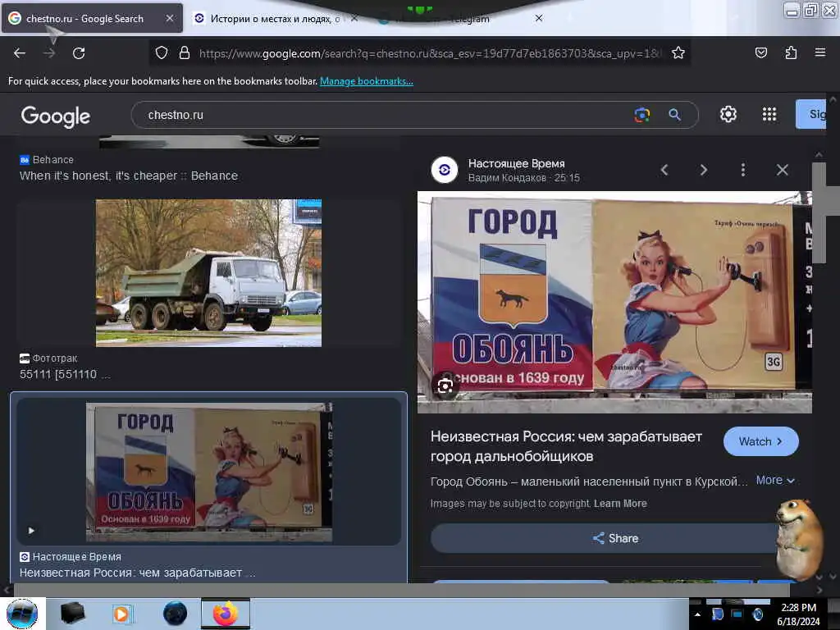Open the Неизвестная Россия video title
The width and height of the screenshot is (840, 630).
click(566, 446)
